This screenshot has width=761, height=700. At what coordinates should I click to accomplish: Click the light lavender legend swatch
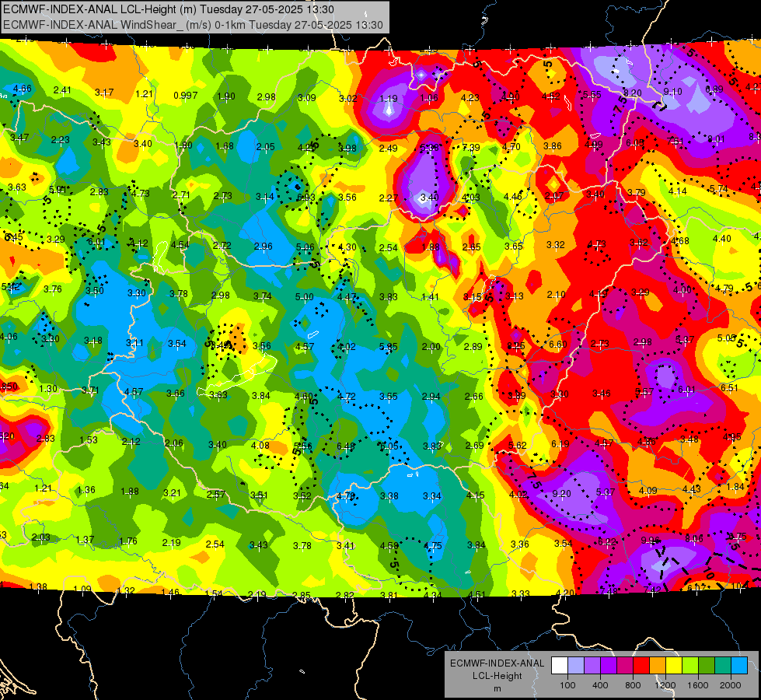(x=575, y=665)
